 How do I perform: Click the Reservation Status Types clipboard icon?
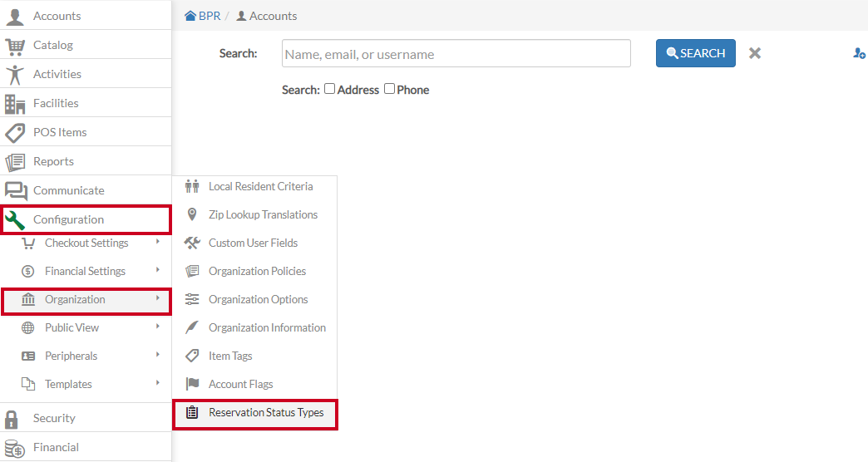click(192, 411)
